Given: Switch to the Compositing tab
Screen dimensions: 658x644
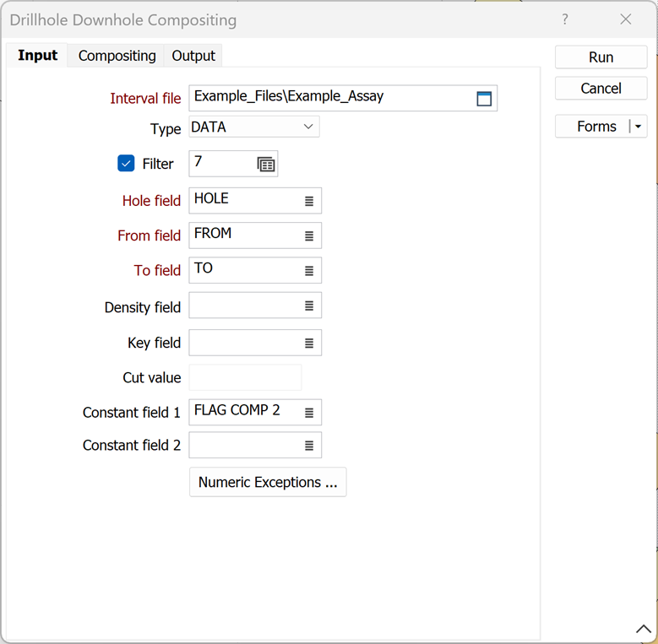Looking at the screenshot, I should point(117,56).
